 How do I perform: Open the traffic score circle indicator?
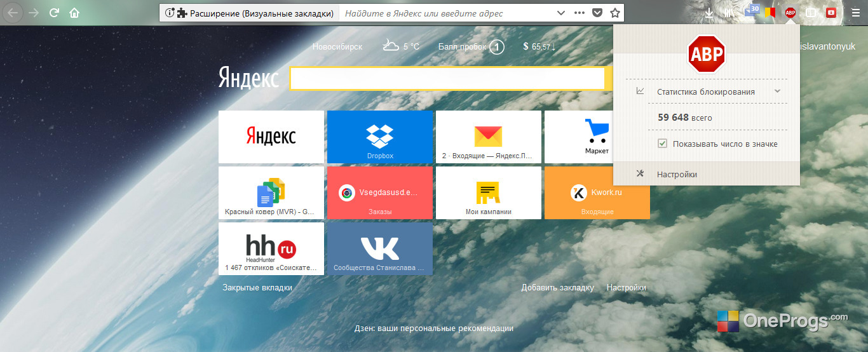498,46
